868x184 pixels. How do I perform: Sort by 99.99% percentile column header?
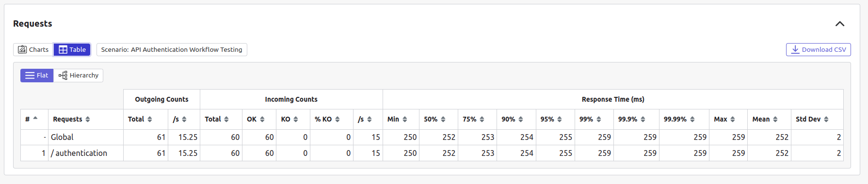pos(684,119)
